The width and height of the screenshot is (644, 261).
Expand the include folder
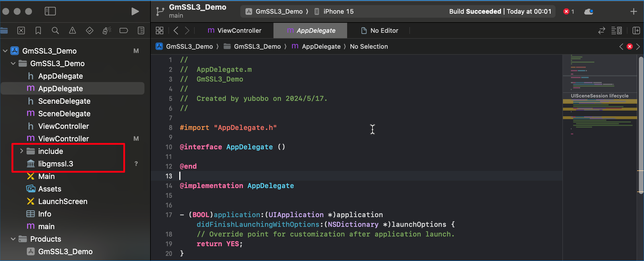(21, 151)
